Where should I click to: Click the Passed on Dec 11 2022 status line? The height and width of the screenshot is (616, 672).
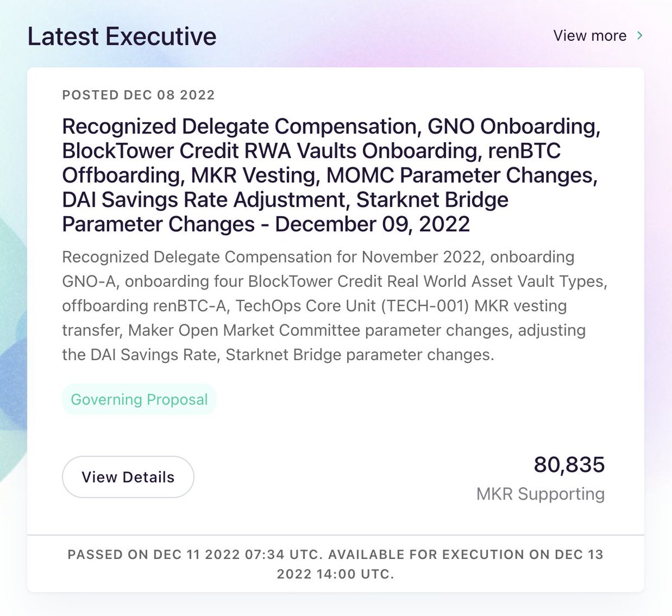click(195, 554)
